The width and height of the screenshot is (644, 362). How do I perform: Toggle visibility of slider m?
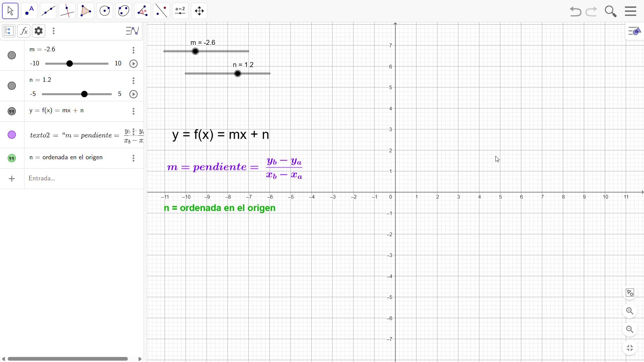12,55
